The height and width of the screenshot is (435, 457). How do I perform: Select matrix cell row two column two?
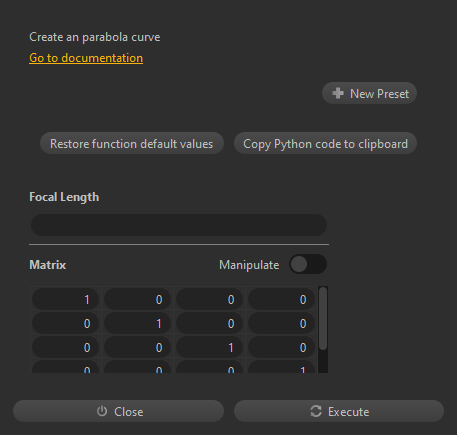point(137,323)
